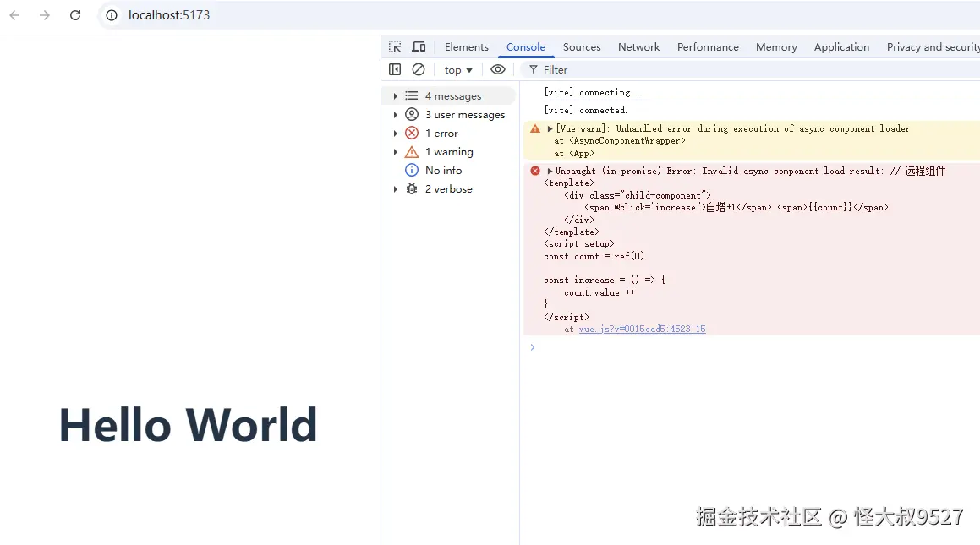
Task: Click the verbose bug icon in sidebar
Action: tap(411, 189)
